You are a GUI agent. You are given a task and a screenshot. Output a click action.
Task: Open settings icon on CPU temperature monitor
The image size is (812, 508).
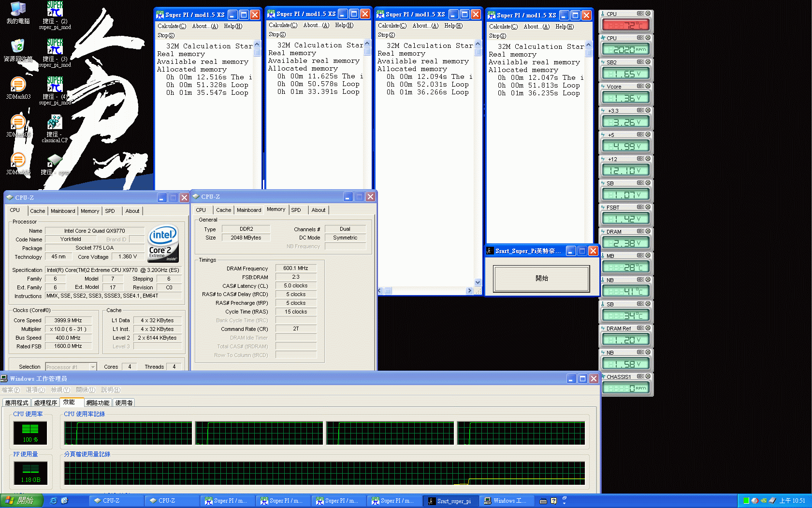click(x=640, y=14)
